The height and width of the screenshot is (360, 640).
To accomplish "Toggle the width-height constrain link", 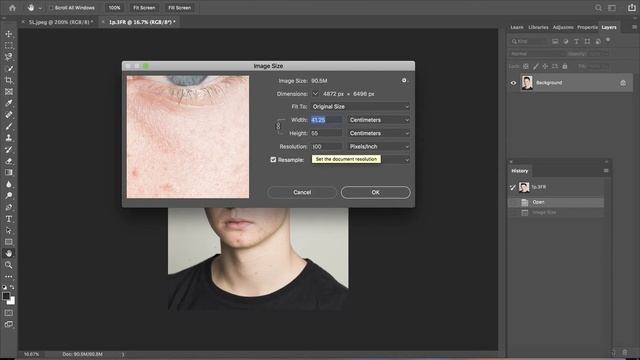I will [278, 127].
